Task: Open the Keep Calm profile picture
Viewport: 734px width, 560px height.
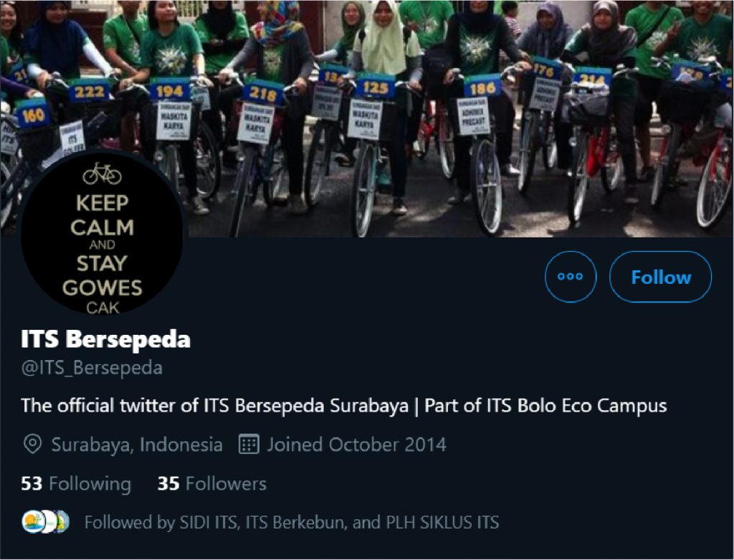Action: [x=102, y=233]
